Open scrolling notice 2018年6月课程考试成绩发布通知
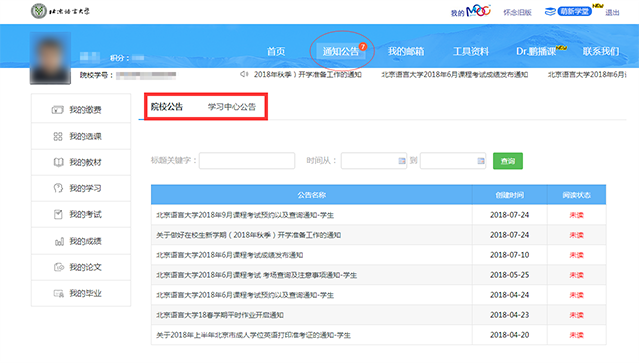Screen dimensions: 639x363 coord(454,75)
